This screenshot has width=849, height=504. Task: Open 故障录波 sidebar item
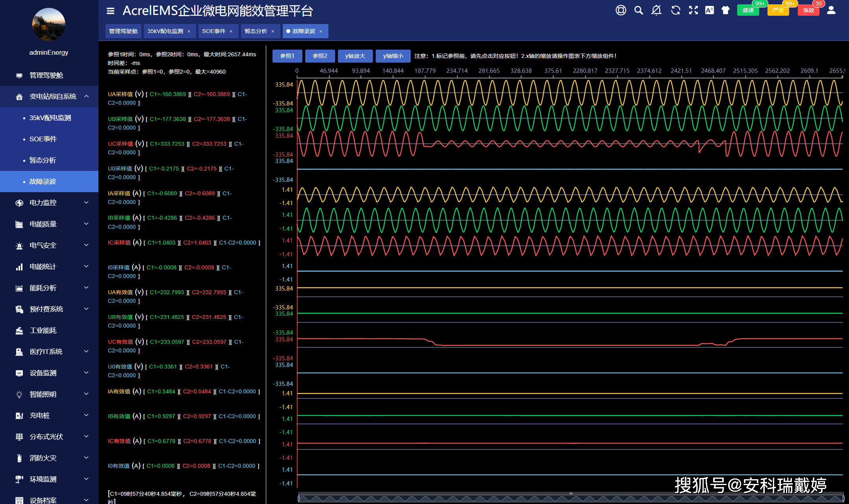pos(49,182)
